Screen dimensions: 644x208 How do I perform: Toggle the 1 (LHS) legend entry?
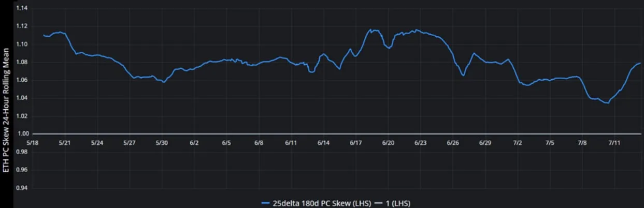pos(391,203)
